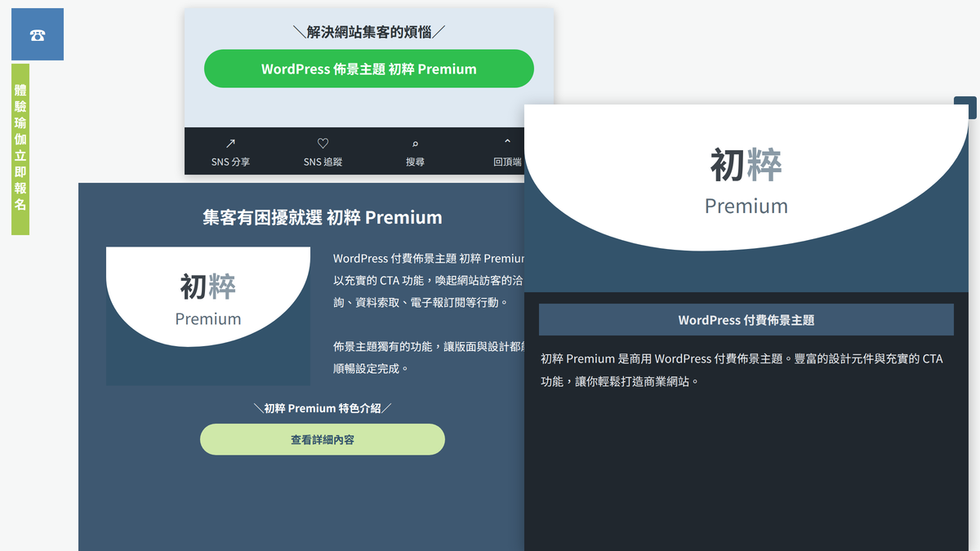Click the green WordPress 佈景主題 初粹 Premium button
The width and height of the screenshot is (980, 551).
point(369,69)
